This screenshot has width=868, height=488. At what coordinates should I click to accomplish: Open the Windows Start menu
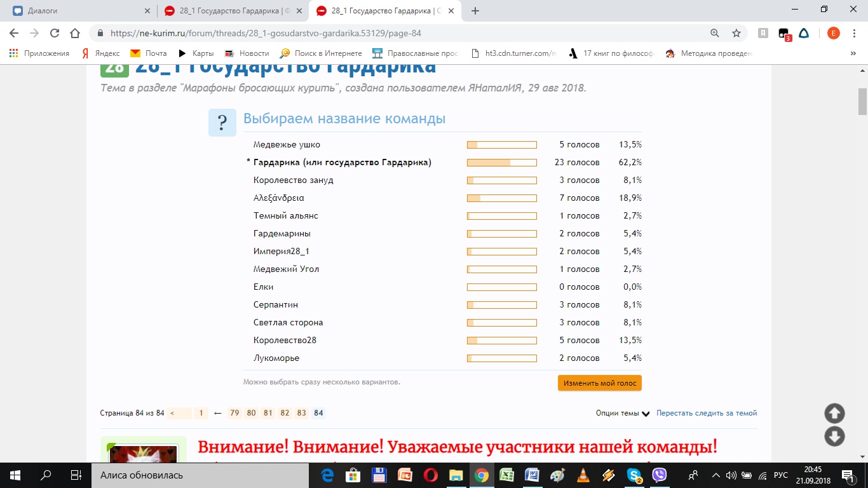coord(15,475)
